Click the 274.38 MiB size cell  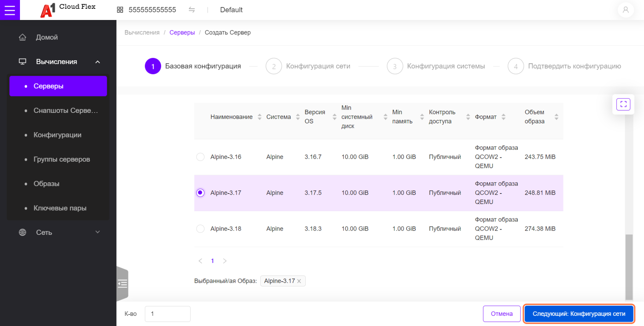click(x=540, y=229)
